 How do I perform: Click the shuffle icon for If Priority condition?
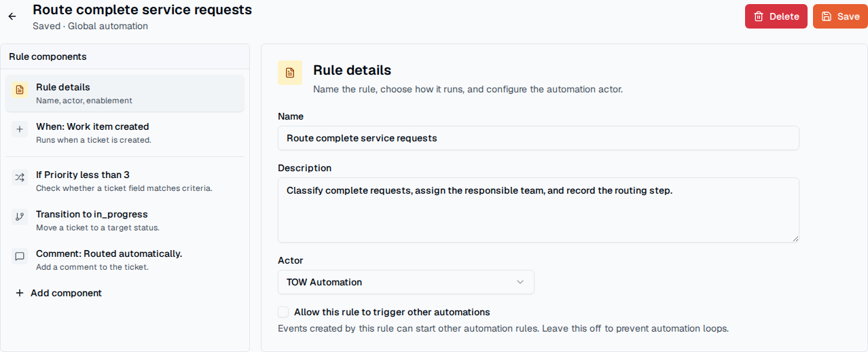click(x=20, y=177)
